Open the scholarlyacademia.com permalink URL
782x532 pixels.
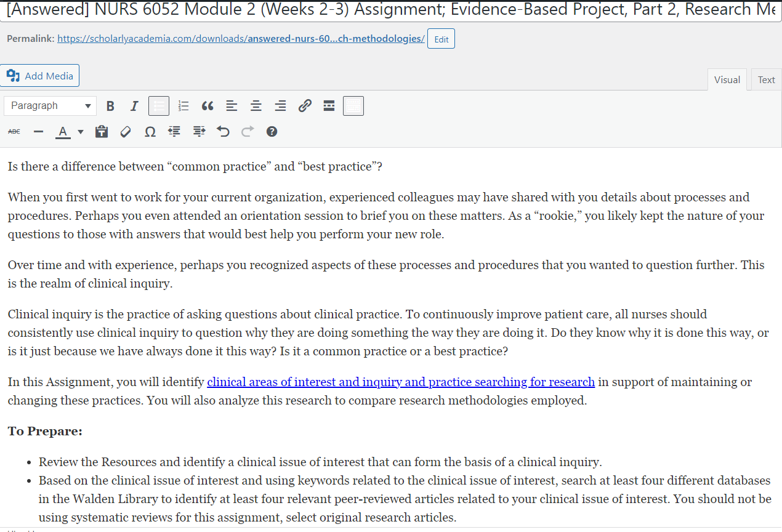pyautogui.click(x=241, y=39)
